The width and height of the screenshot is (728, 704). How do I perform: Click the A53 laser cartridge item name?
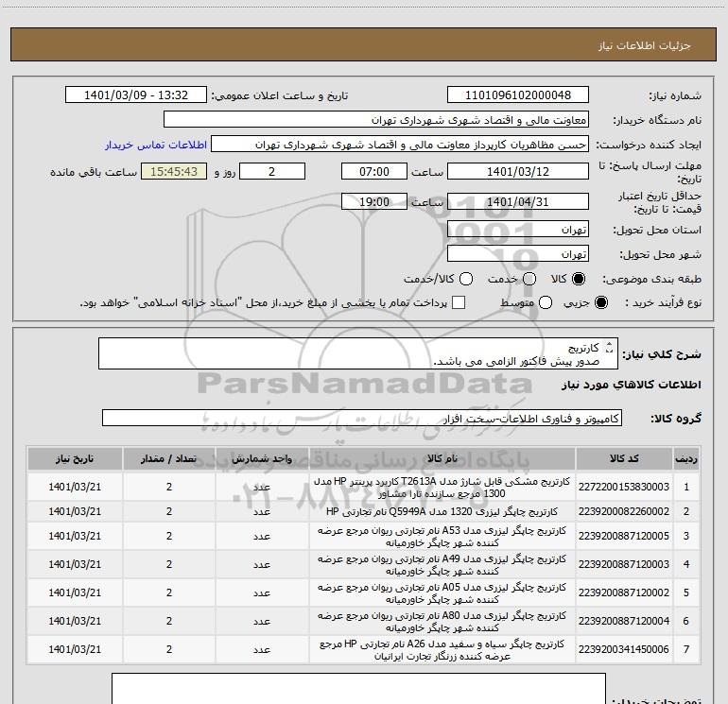point(442,537)
